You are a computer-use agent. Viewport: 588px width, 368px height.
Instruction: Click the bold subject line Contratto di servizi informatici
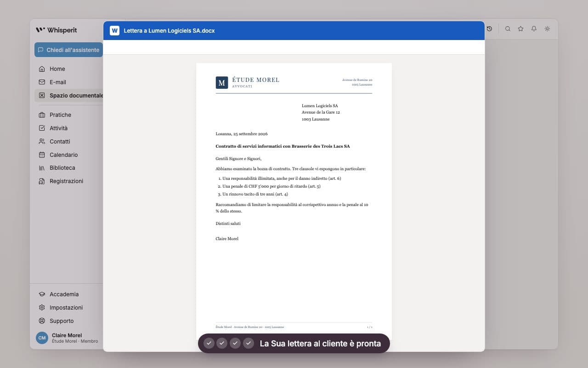click(x=283, y=146)
